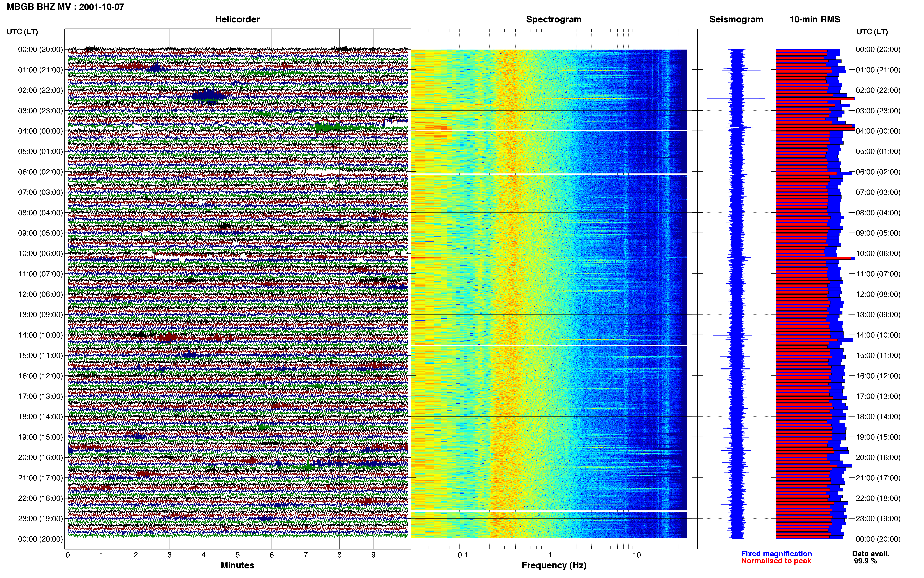The height and width of the screenshot is (578, 924).
Task: Click the 'Minutes' axis title
Action: pyautogui.click(x=237, y=565)
